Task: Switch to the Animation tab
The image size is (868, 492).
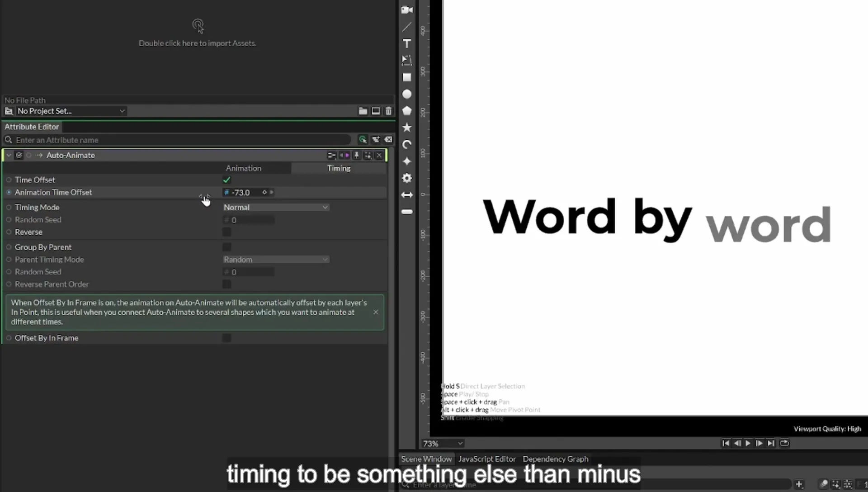Action: (x=243, y=168)
